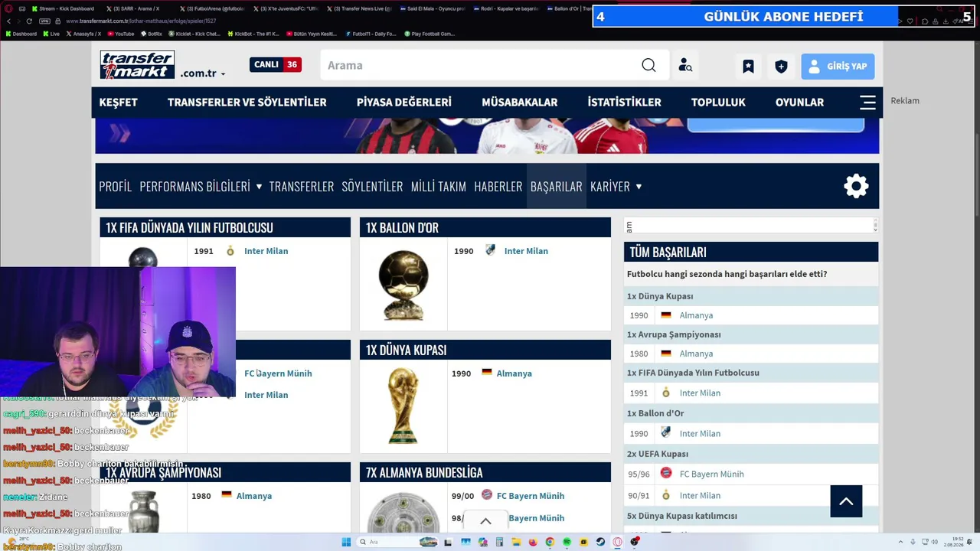This screenshot has width=980, height=551.
Task: Click the Transfermarkt logo
Action: coord(137,65)
